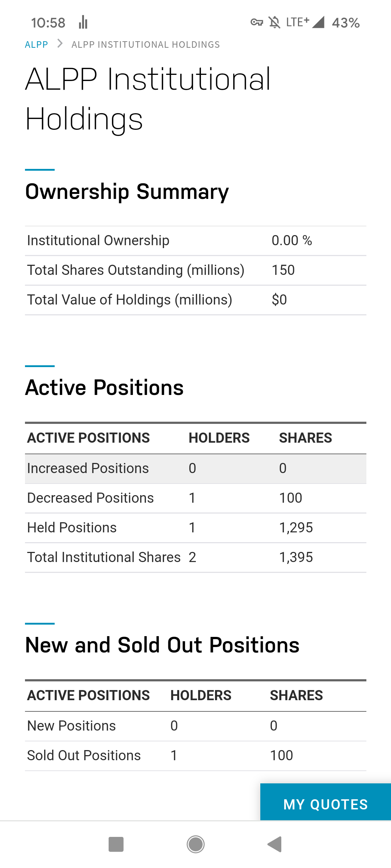Tap the Total Shares Outstanding row
The image size is (391, 868).
click(x=195, y=270)
